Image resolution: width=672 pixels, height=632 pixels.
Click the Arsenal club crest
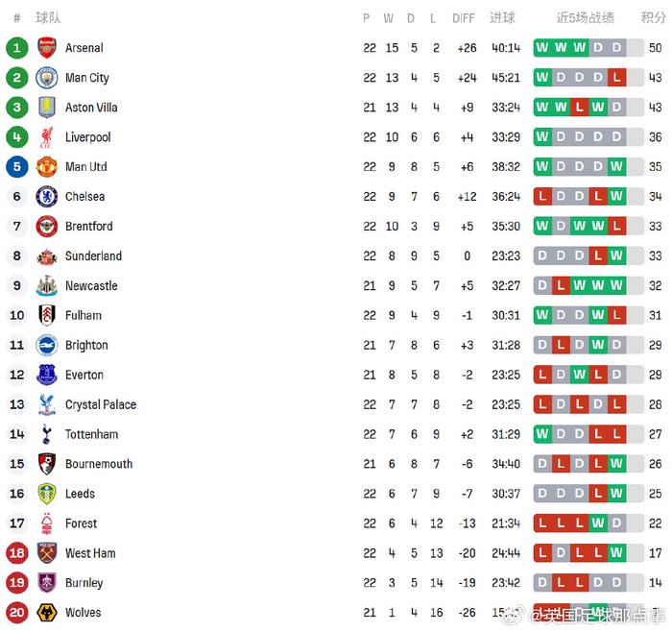click(46, 48)
